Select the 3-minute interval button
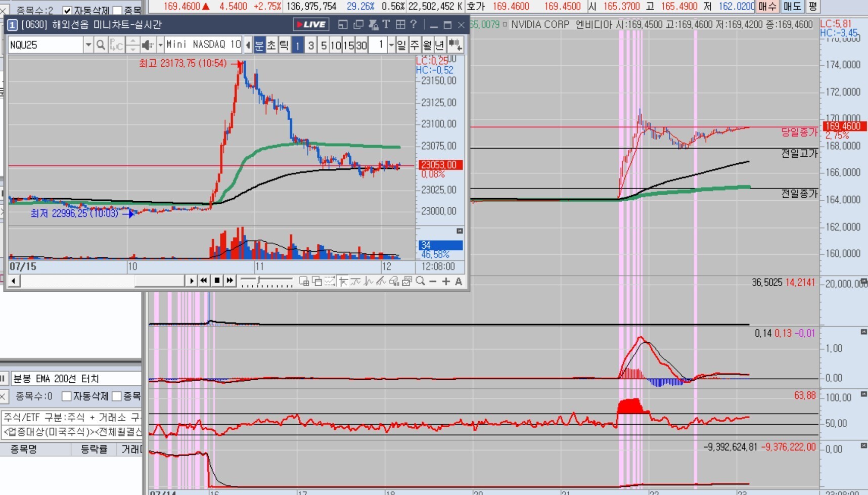Viewport: 868px width, 495px height. point(311,45)
